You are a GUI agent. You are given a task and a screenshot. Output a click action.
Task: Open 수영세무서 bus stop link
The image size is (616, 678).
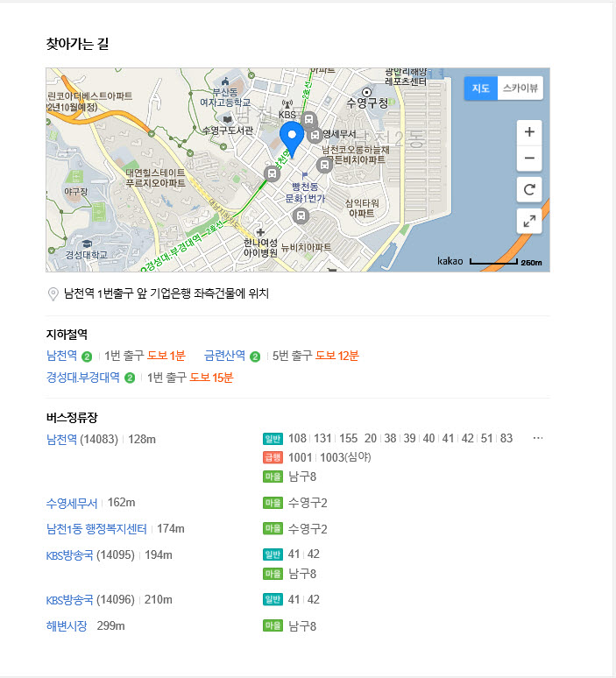pyautogui.click(x=72, y=504)
